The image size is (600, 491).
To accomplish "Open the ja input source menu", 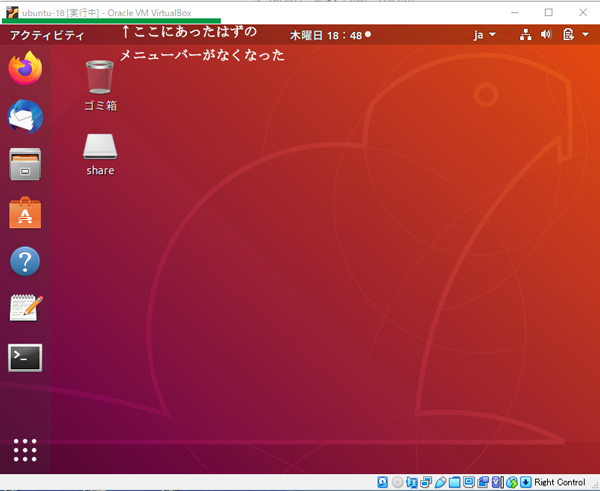I will point(484,35).
